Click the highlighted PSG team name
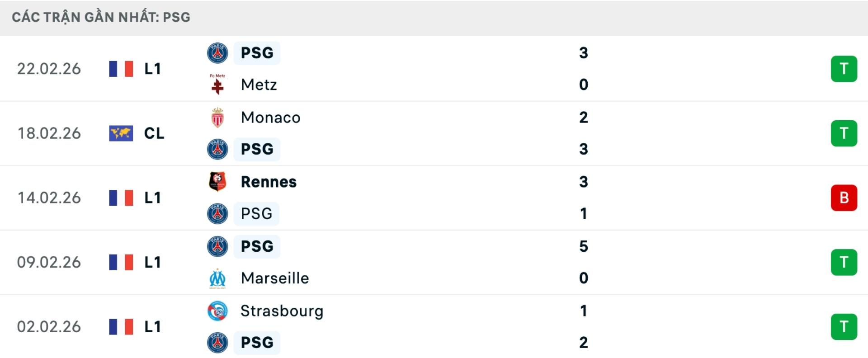The height and width of the screenshot is (358, 868). 256,52
